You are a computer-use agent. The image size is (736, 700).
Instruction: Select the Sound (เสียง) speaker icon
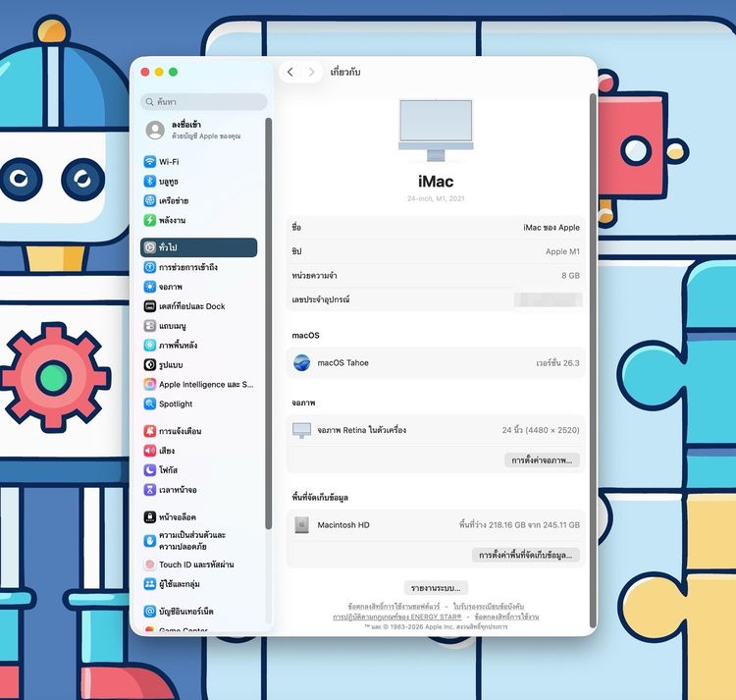[x=150, y=451]
